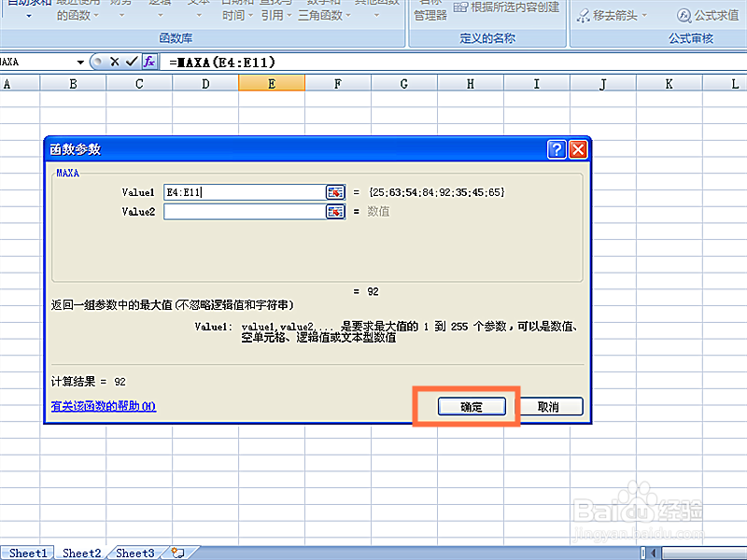The image size is (747, 560).
Task: Click the array values text {25;63;54;84;92;35;45;65}
Action: pos(436,192)
